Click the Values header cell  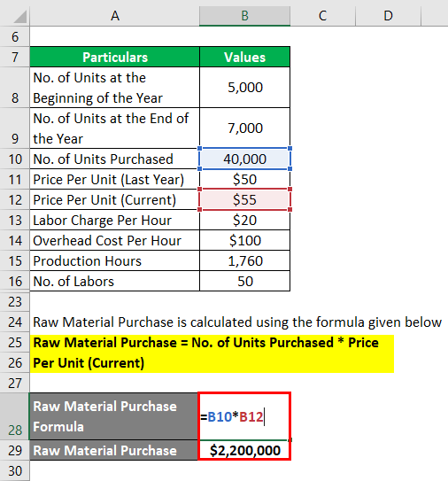[x=244, y=57]
